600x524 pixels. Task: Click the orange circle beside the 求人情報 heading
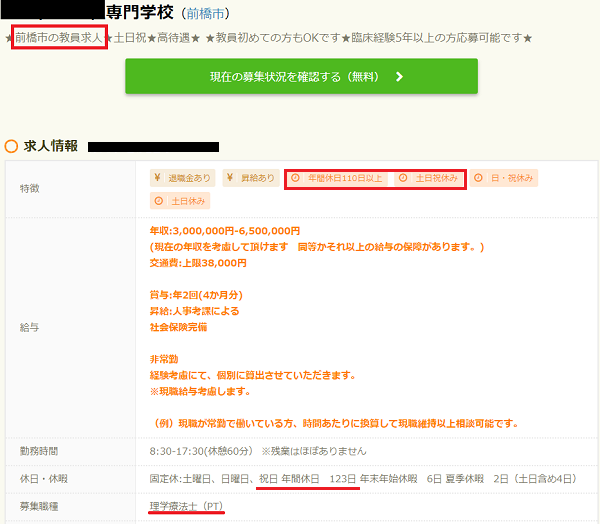coord(11,146)
